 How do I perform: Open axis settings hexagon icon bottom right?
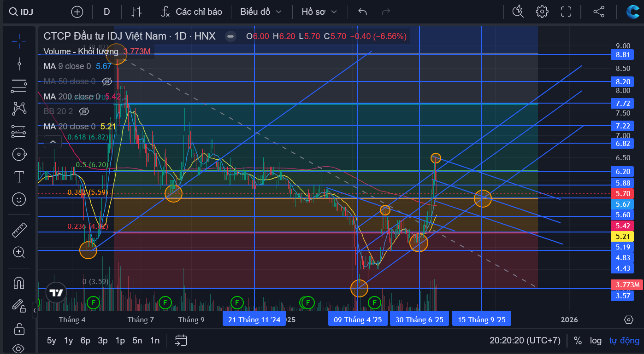click(x=629, y=319)
